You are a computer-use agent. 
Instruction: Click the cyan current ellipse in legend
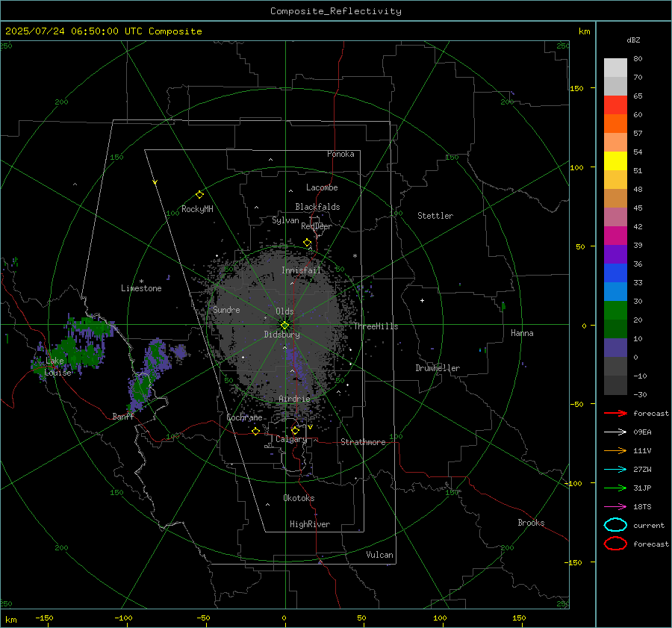click(615, 525)
